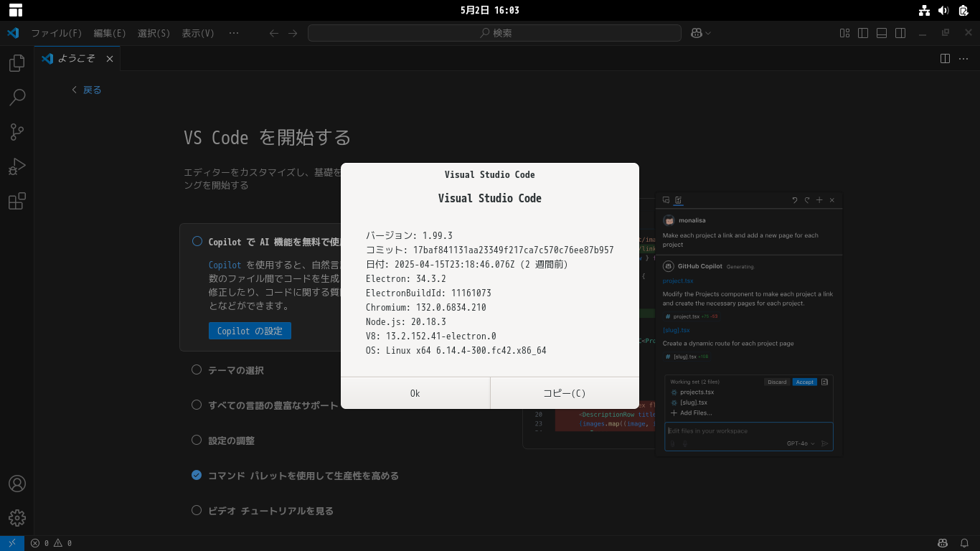980x551 pixels.
Task: Go back with the left arrow in the title bar
Action: click(x=274, y=33)
